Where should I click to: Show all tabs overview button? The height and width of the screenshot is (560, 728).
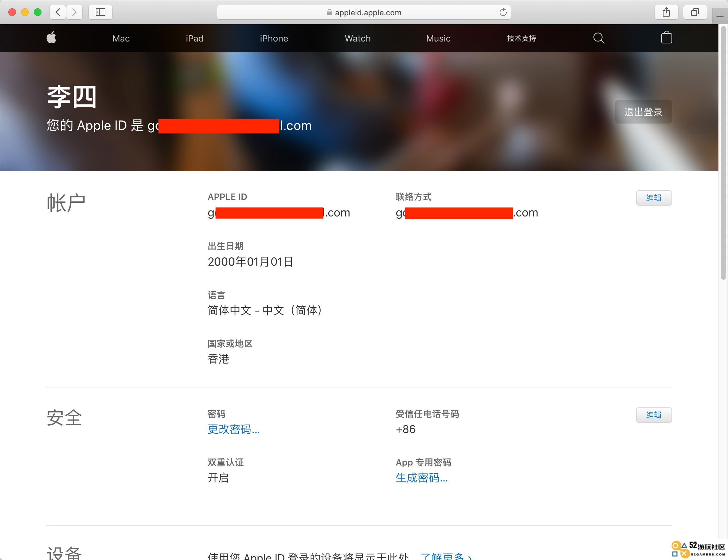coord(695,12)
